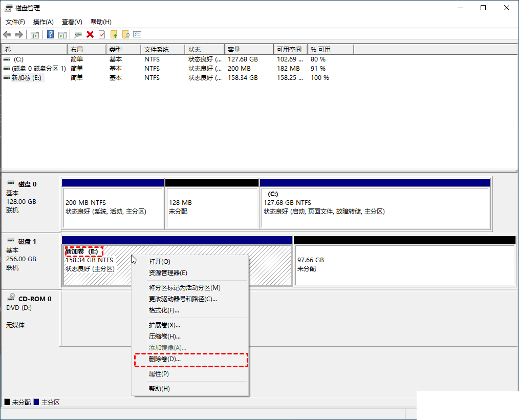The width and height of the screenshot is (519, 420).
Task: Click the Forward arrow toolbar icon
Action: 19,34
